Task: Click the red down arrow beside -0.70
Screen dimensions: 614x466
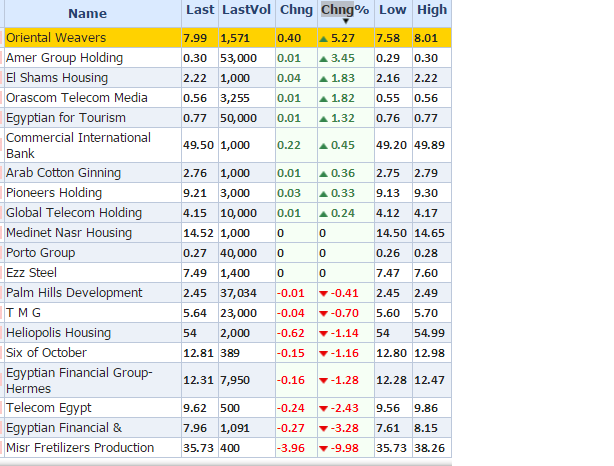Action: pyautogui.click(x=323, y=314)
